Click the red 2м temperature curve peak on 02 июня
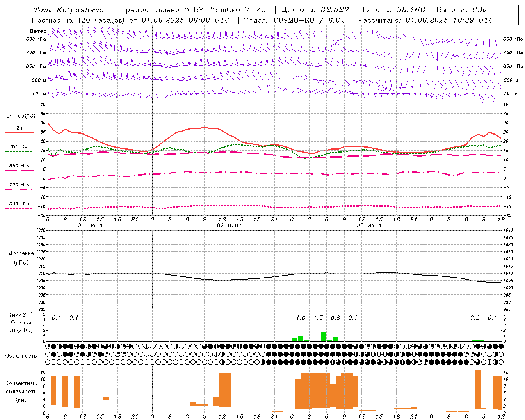This screenshot has height=420, width=525. click(x=205, y=128)
